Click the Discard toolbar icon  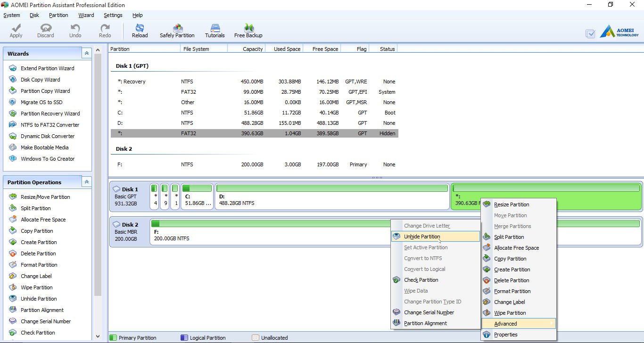click(46, 31)
